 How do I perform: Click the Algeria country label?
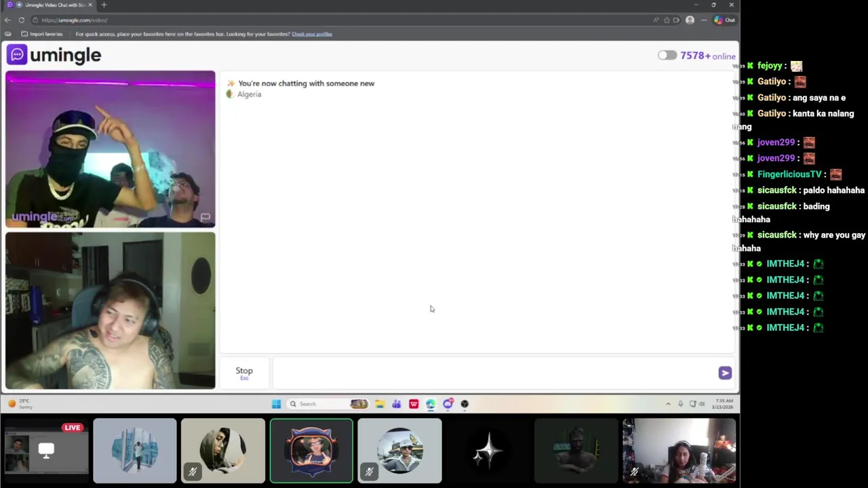click(x=249, y=95)
